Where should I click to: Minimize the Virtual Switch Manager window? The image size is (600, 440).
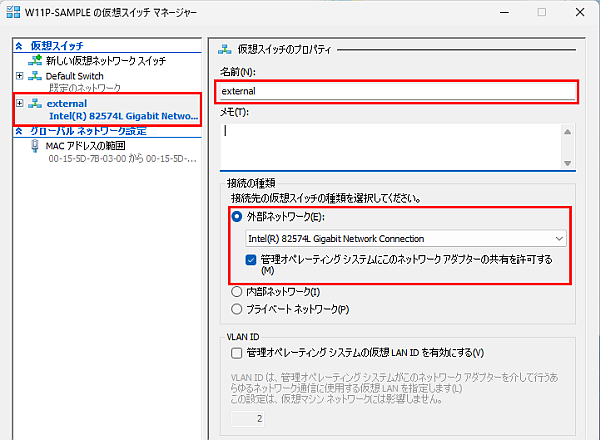(x=505, y=12)
